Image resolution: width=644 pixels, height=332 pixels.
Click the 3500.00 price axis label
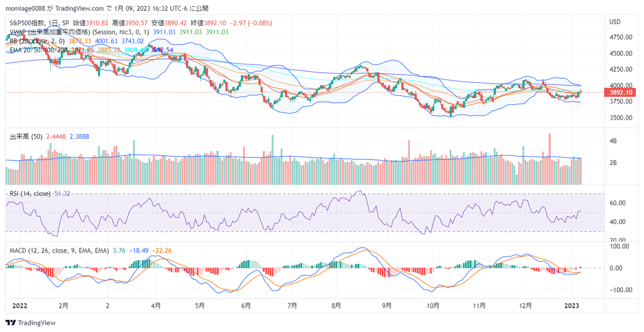[621, 118]
